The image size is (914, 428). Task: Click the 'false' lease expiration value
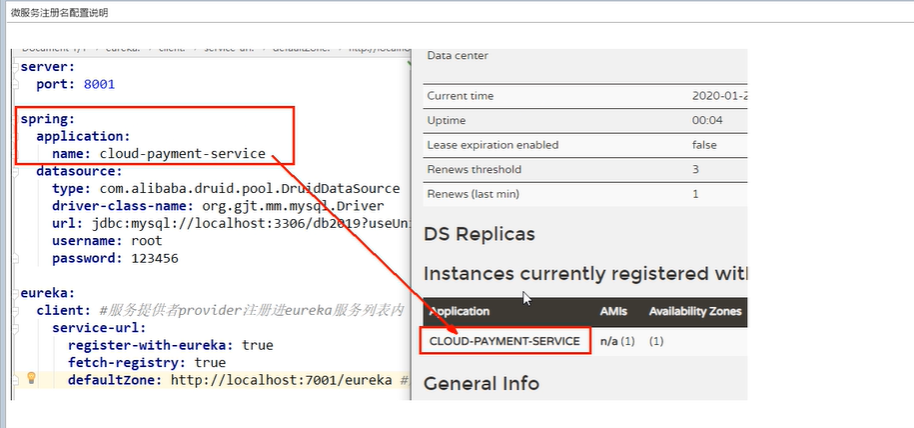coord(705,145)
